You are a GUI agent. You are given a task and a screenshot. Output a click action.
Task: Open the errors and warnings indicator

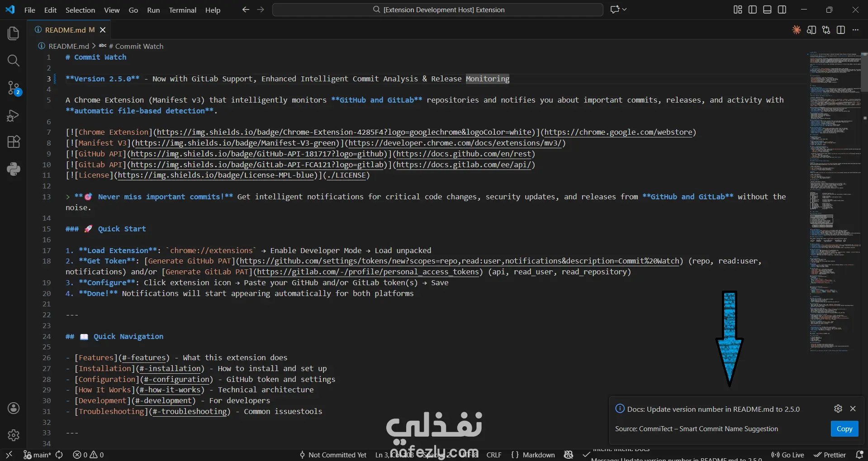pos(88,455)
